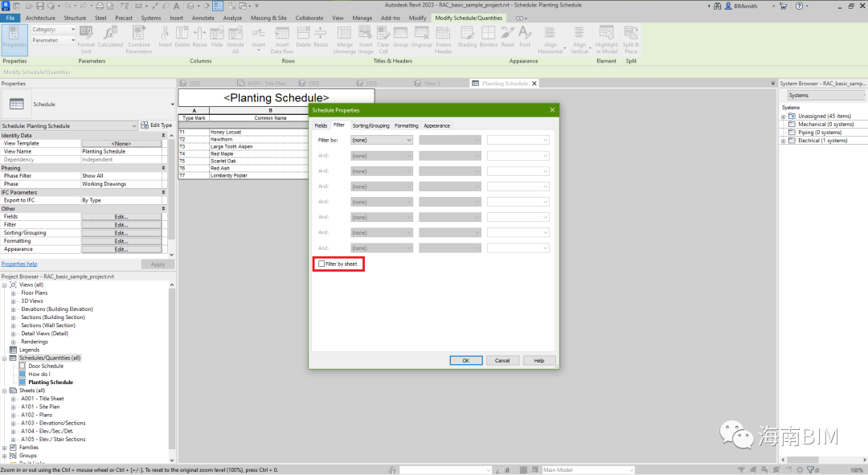Enable the Filter by sheet checkbox

[x=321, y=264]
